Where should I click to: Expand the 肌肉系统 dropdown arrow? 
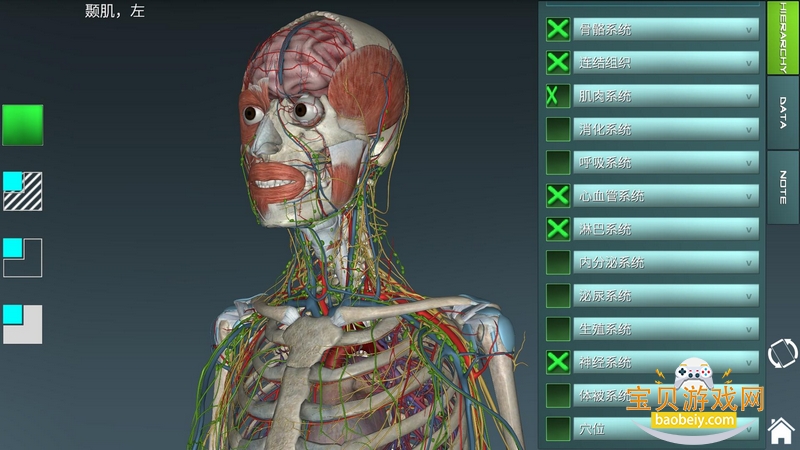[x=748, y=96]
